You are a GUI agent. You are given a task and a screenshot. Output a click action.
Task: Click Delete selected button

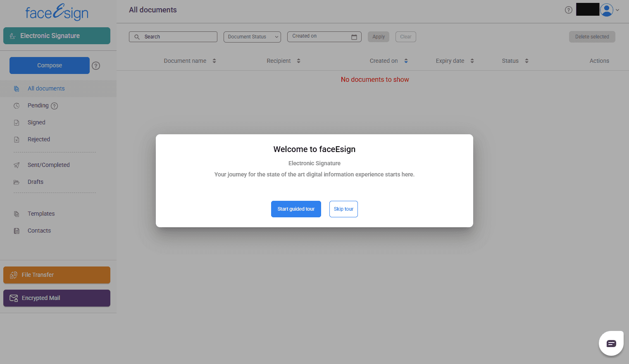tap(592, 37)
